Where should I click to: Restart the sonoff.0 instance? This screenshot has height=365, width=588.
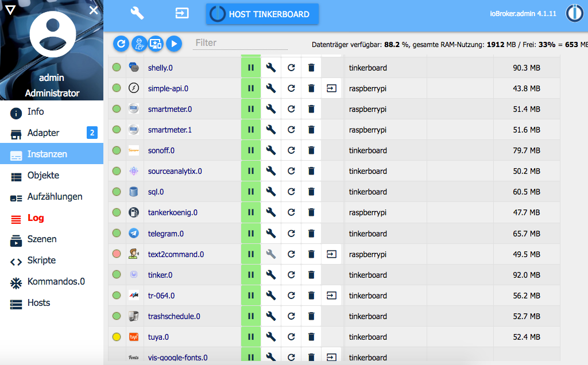pyautogui.click(x=291, y=150)
